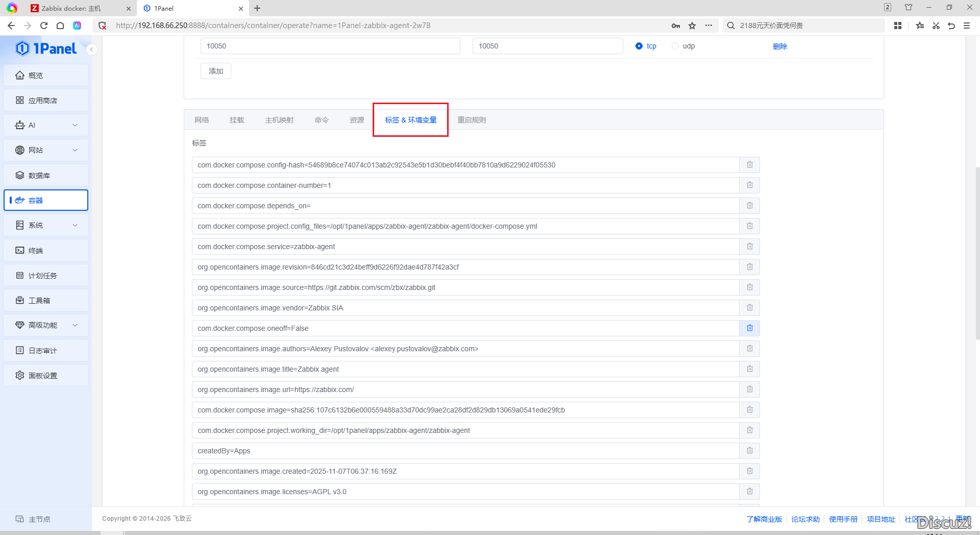Select the tcp protocol radio button
Image resolution: width=980 pixels, height=535 pixels.
point(639,46)
